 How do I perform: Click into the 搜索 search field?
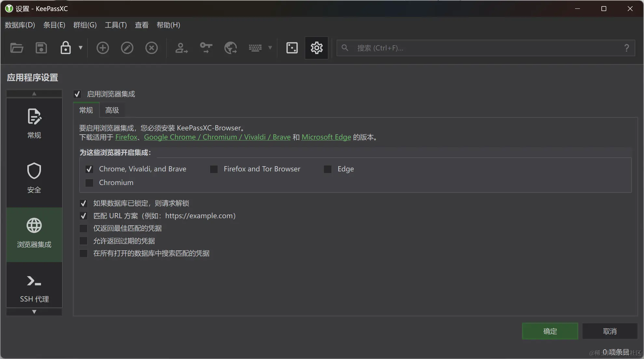[485, 48]
